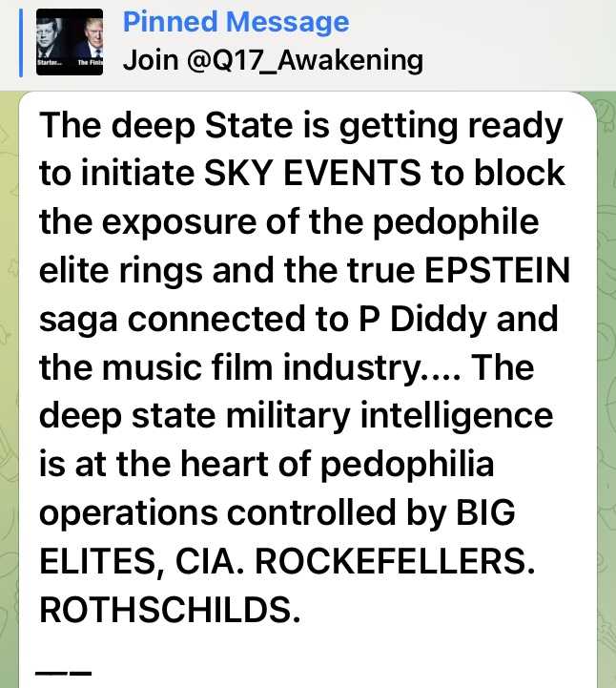Click the word "ROTHSCHILDS." in the message
This screenshot has width=616, height=688.
click(170, 610)
